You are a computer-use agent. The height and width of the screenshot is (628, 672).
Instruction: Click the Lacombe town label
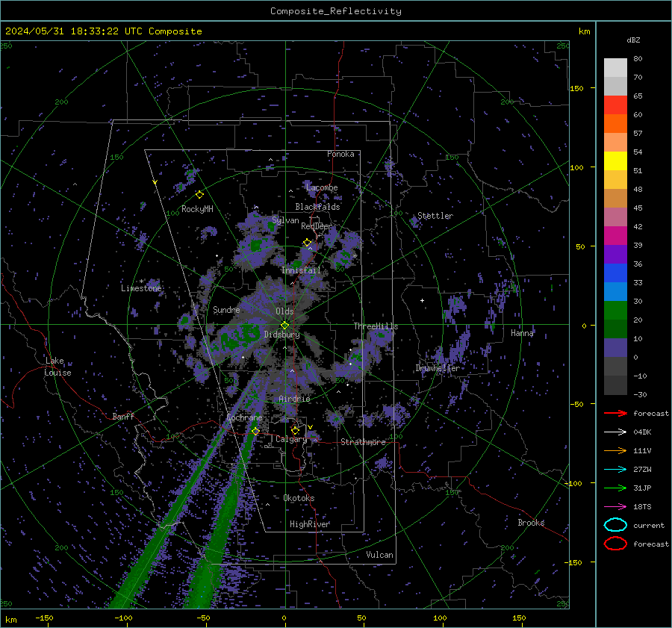pyautogui.click(x=322, y=187)
